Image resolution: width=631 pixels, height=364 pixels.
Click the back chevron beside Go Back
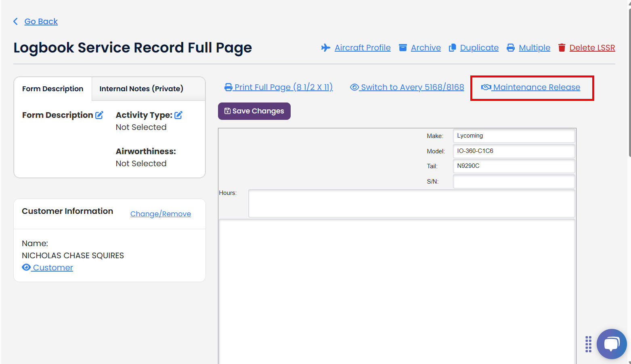[15, 21]
